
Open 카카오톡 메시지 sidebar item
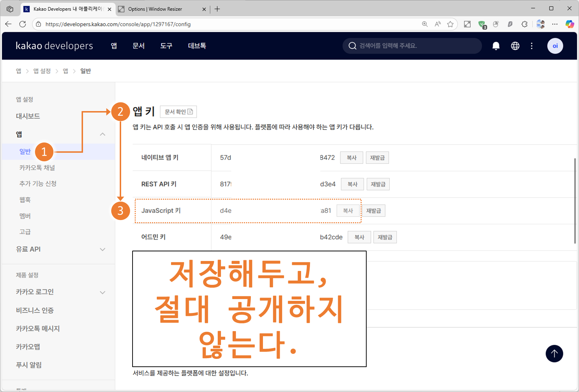coord(37,329)
